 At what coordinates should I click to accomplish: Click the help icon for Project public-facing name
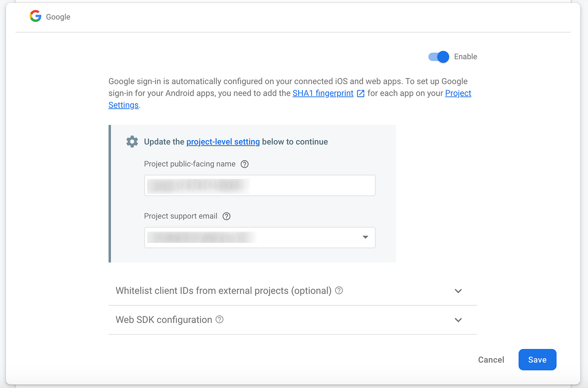(x=244, y=164)
